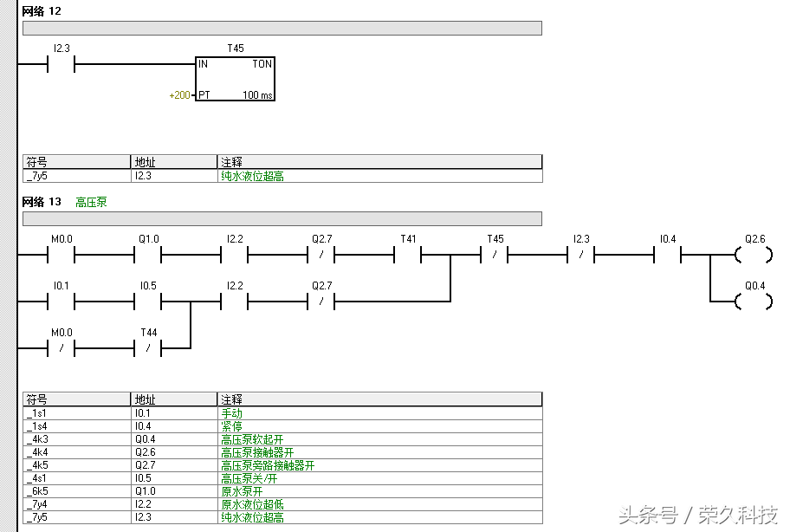Click the T45 label above the timer box
790x532 pixels.
click(x=236, y=49)
